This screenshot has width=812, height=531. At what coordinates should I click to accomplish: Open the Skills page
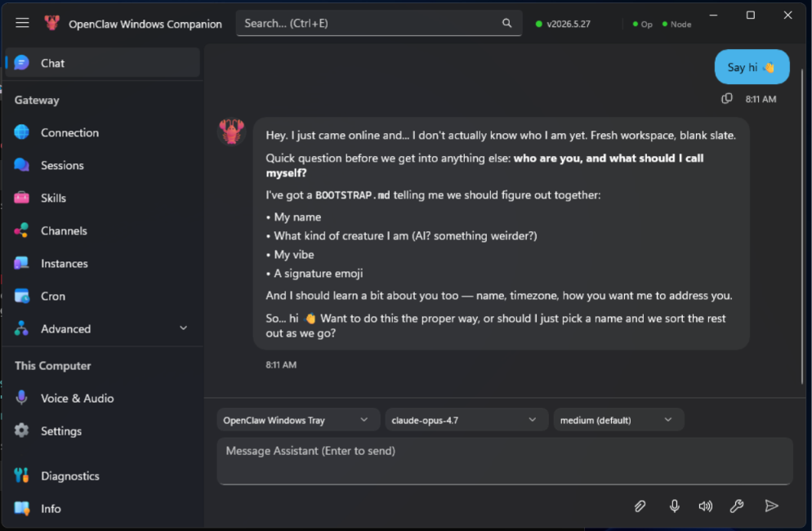click(x=103, y=198)
